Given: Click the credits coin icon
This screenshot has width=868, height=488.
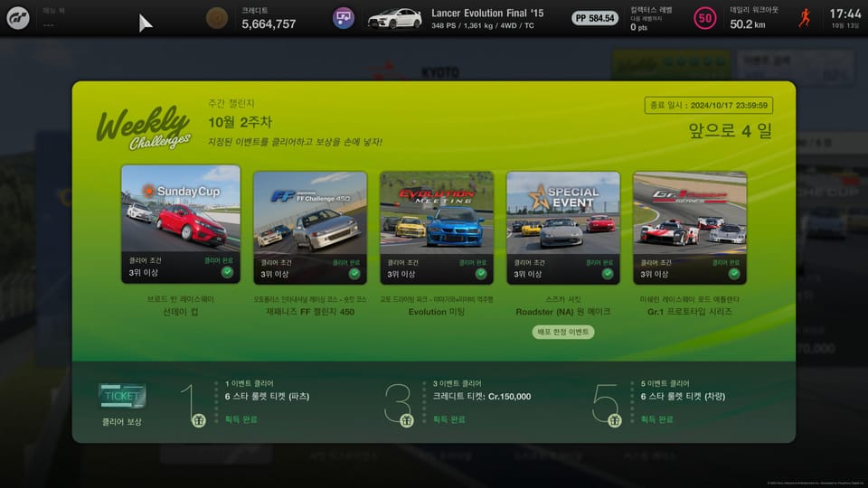Looking at the screenshot, I should click(x=216, y=18).
